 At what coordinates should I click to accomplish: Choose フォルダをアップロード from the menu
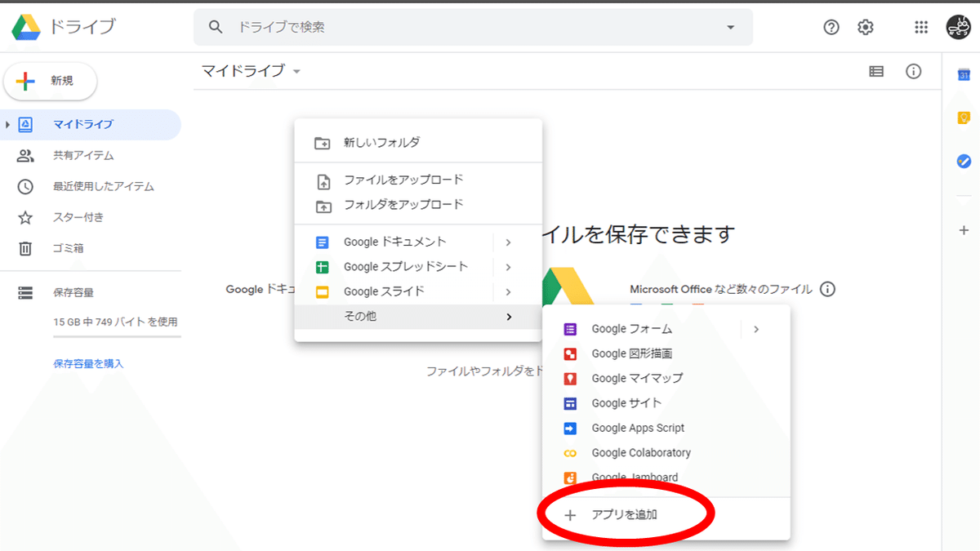(x=418, y=204)
